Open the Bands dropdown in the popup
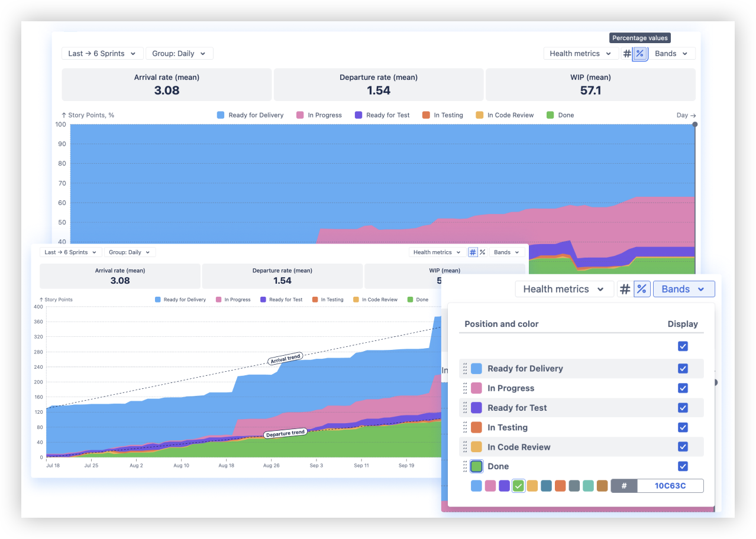The height and width of the screenshot is (539, 756). [x=683, y=289]
